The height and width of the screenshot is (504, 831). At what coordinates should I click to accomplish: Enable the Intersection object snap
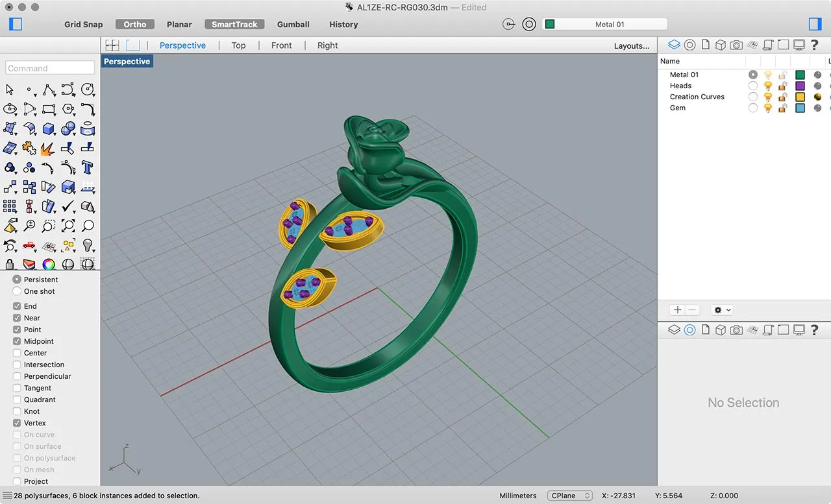pos(17,365)
